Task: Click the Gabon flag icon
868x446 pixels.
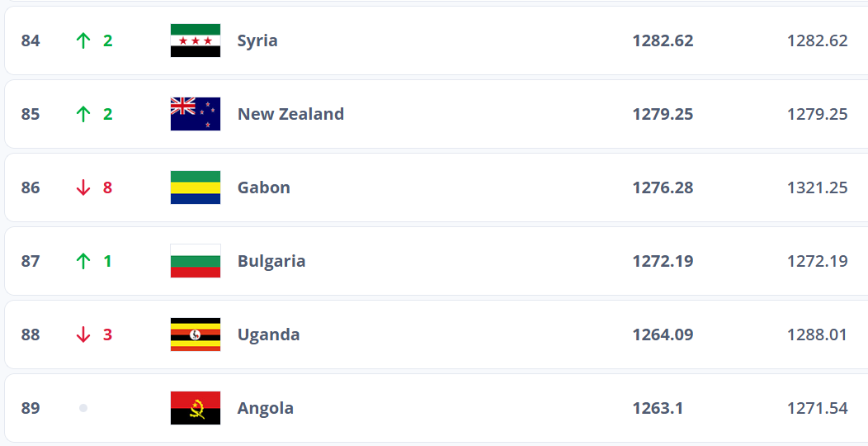Action: (x=196, y=187)
